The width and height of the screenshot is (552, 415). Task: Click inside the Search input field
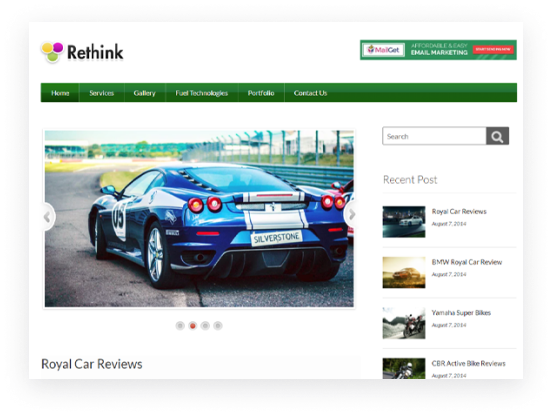434,136
